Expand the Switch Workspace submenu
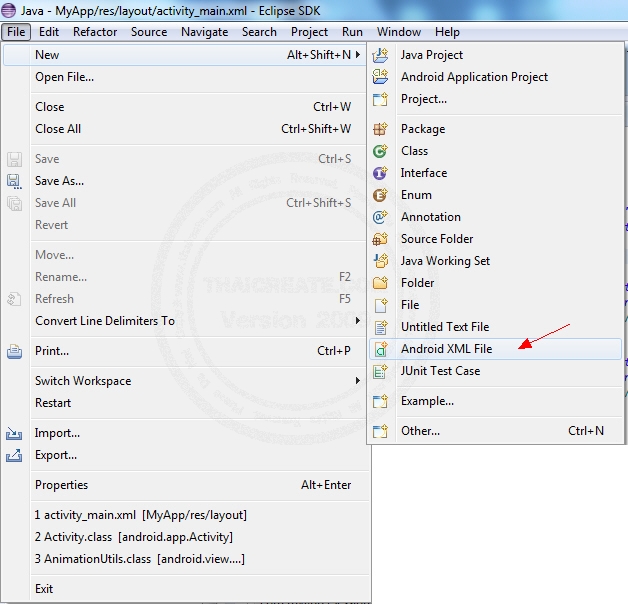The image size is (628, 604). [358, 381]
